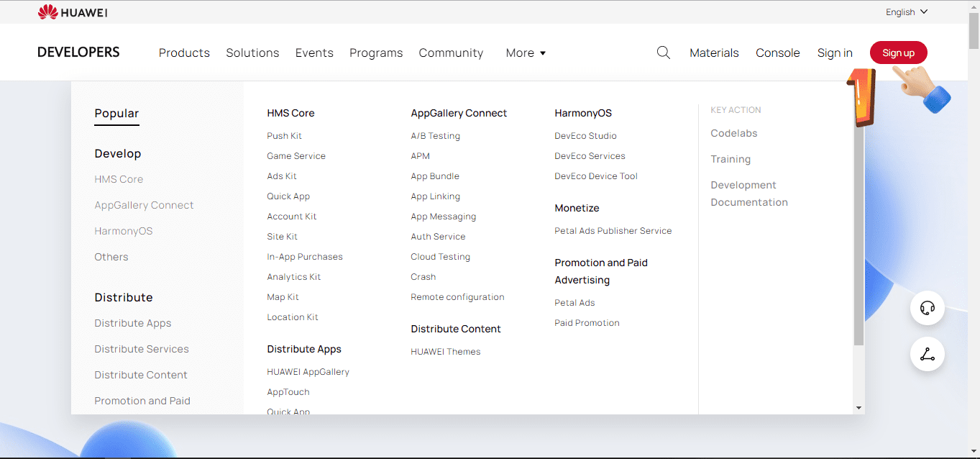
Task: Open HUAWEI AppGallery link
Action: 308,372
